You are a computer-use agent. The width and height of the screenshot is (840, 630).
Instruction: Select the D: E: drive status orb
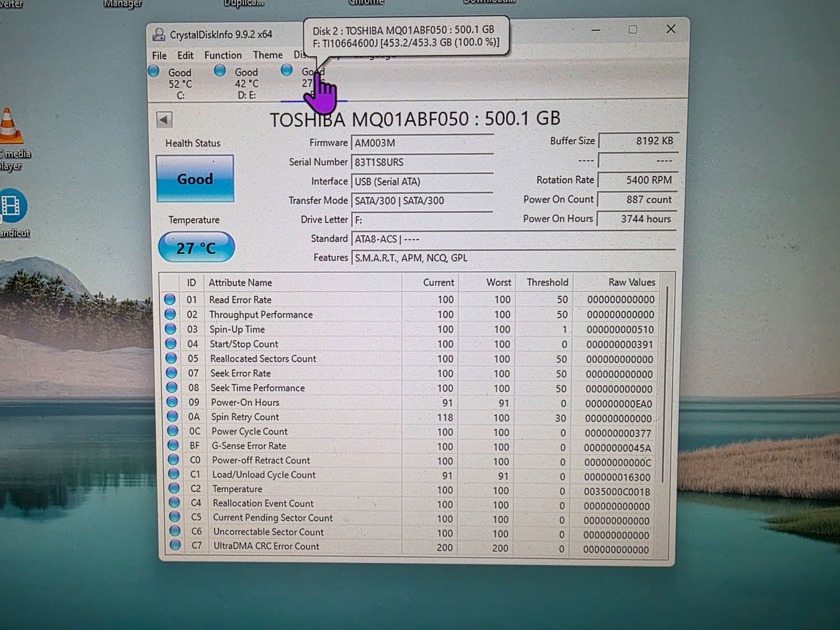pyautogui.click(x=220, y=70)
